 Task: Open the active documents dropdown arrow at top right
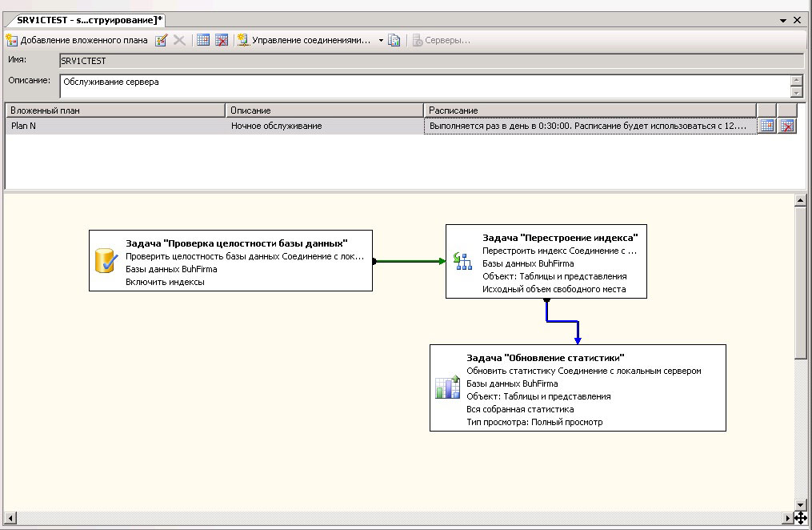click(x=782, y=20)
